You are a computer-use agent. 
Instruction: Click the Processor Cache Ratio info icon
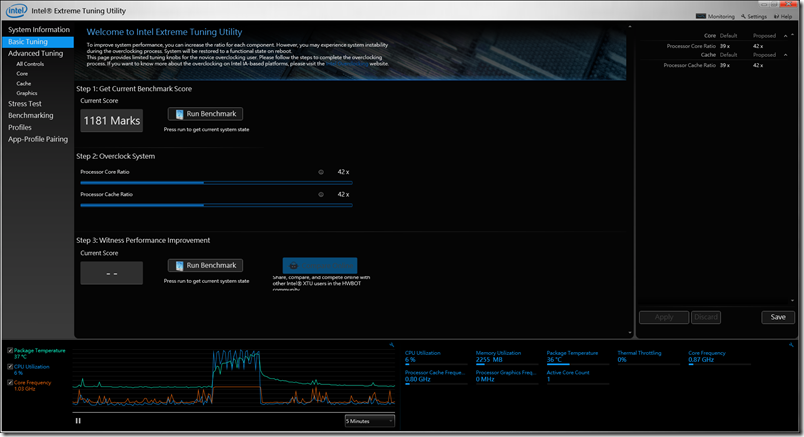click(321, 194)
